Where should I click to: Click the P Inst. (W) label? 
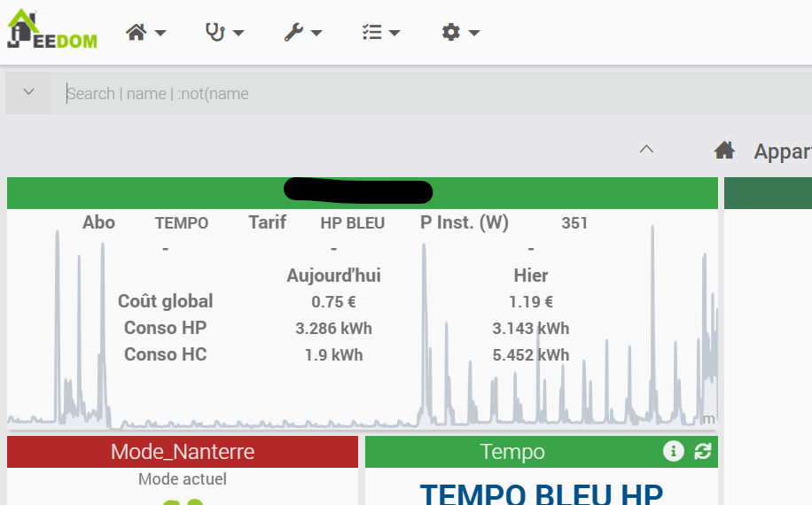465,223
